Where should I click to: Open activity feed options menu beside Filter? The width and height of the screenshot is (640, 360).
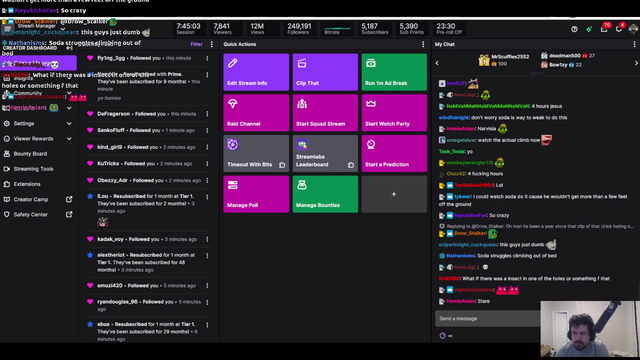[x=211, y=44]
